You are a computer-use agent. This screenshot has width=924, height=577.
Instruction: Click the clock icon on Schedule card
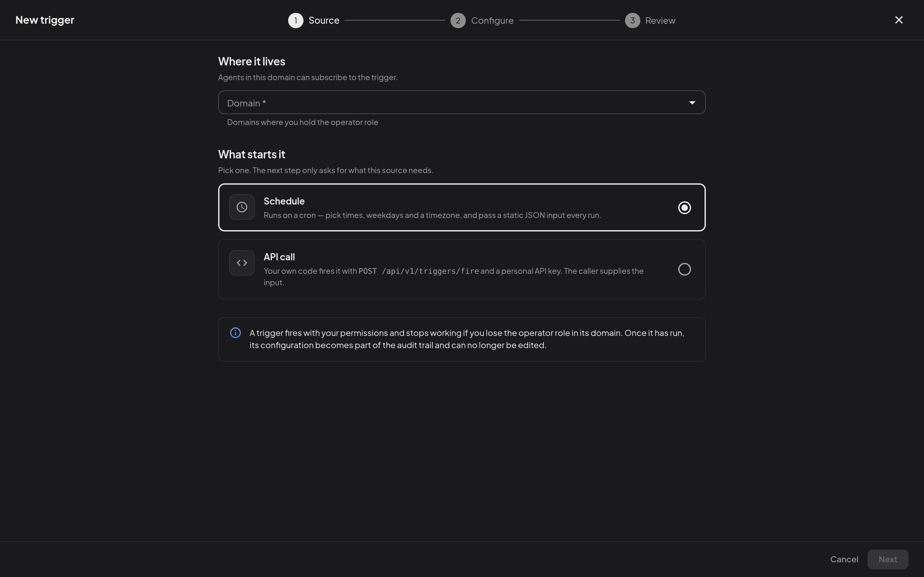242,207
